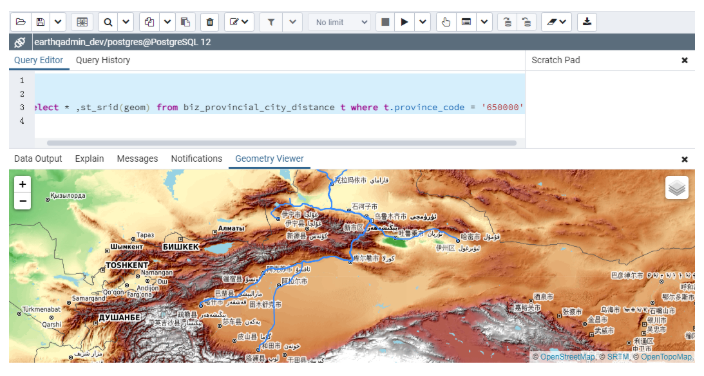Click line number 1 in the editor gutter
704x376 pixels.
pos(22,80)
